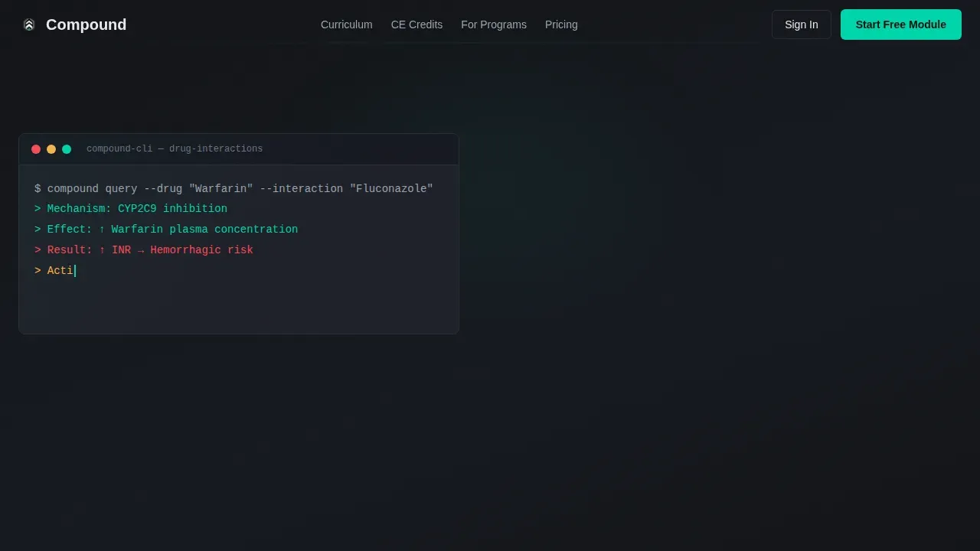Image resolution: width=980 pixels, height=551 pixels.
Task: Click the red Result: Hemorrhagic risk line
Action: pyautogui.click(x=144, y=250)
